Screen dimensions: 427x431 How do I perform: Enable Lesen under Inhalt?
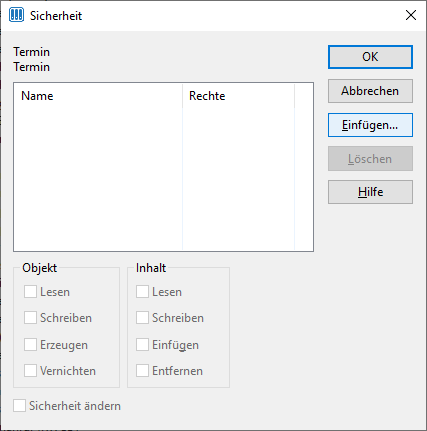click(142, 292)
